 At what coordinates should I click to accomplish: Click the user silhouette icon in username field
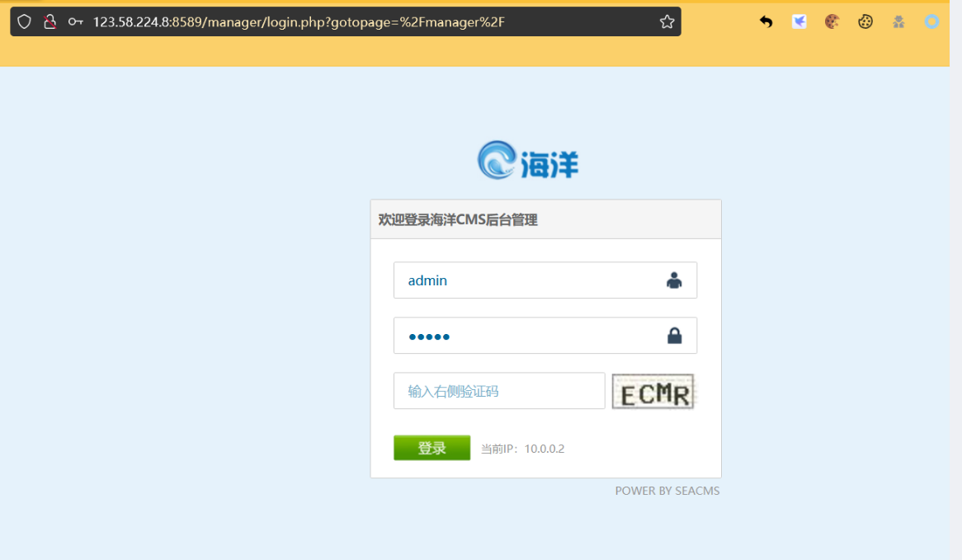(674, 280)
